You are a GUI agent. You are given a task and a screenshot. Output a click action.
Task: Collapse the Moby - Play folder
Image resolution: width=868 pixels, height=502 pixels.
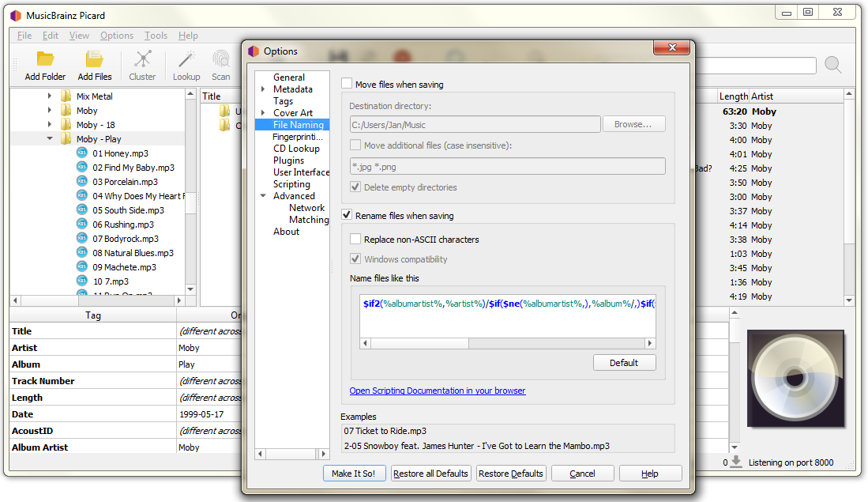point(50,138)
